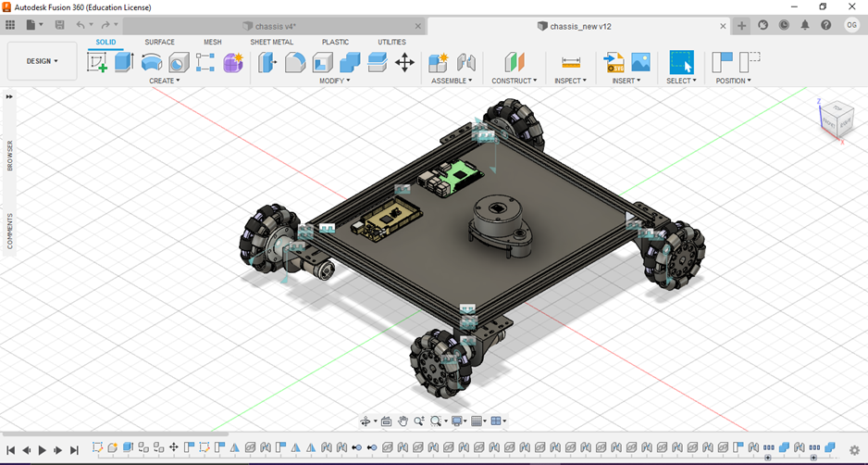This screenshot has width=868, height=465.
Task: Click the Orbit navigation icon
Action: tap(365, 421)
